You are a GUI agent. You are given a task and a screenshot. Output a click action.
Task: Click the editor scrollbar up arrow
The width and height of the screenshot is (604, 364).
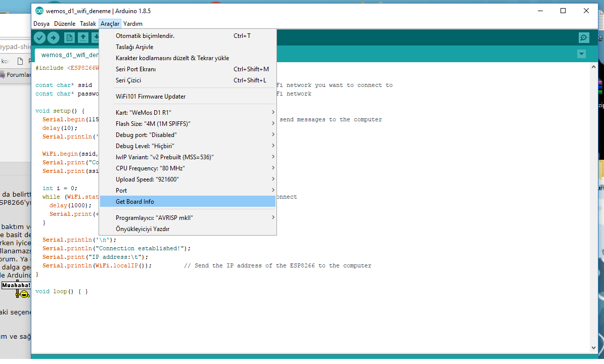(x=593, y=67)
